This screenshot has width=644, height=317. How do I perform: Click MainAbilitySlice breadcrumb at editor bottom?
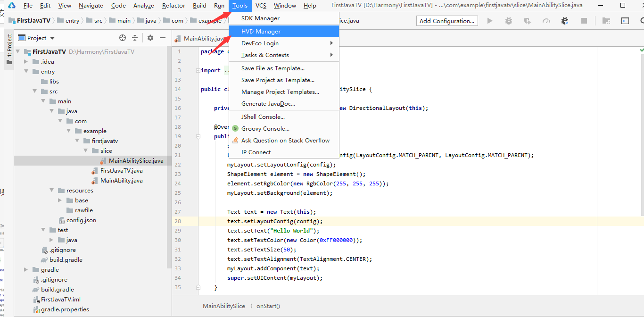click(x=224, y=306)
